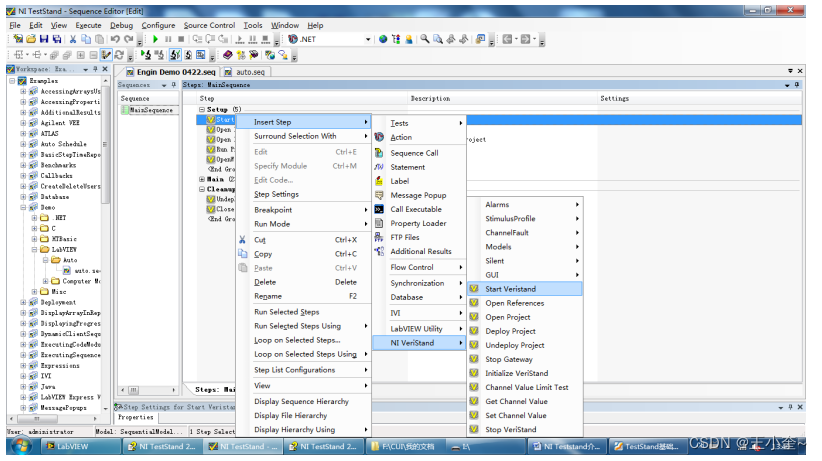The height and width of the screenshot is (461, 822).
Task: Collapse the Setup step group
Action: coord(202,109)
